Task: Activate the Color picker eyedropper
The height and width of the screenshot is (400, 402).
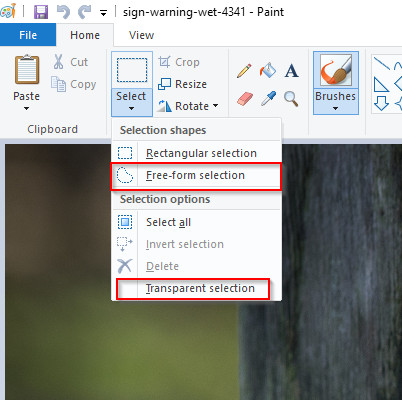Action: 268,99
